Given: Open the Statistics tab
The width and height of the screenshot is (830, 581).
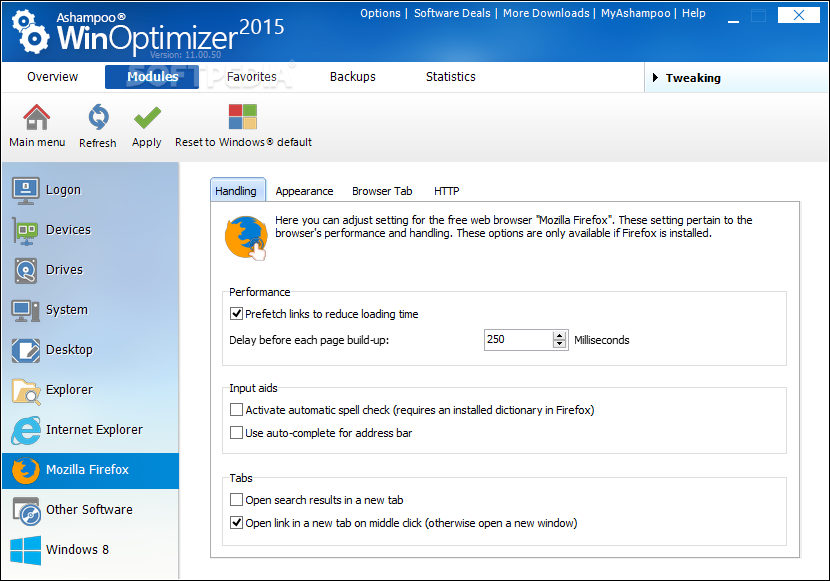Looking at the screenshot, I should click(x=451, y=77).
